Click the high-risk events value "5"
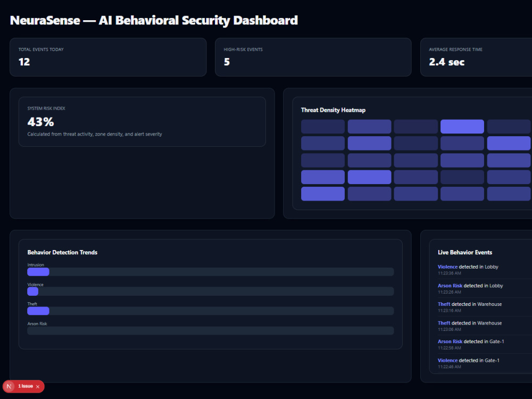532x399 pixels. point(227,62)
